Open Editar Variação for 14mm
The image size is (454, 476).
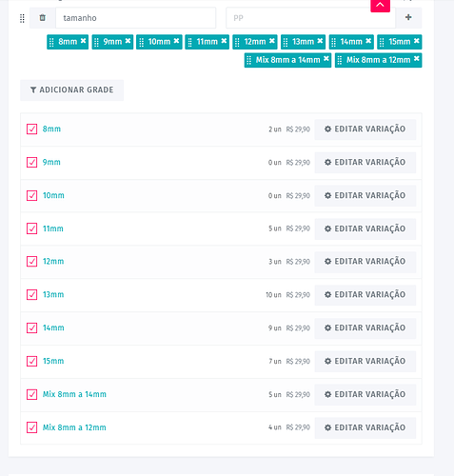365,328
